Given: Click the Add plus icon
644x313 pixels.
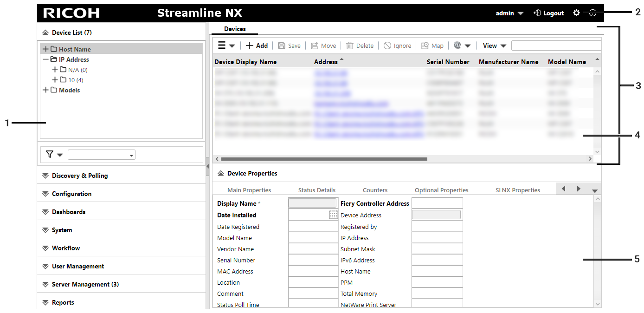Looking at the screenshot, I should (250, 46).
